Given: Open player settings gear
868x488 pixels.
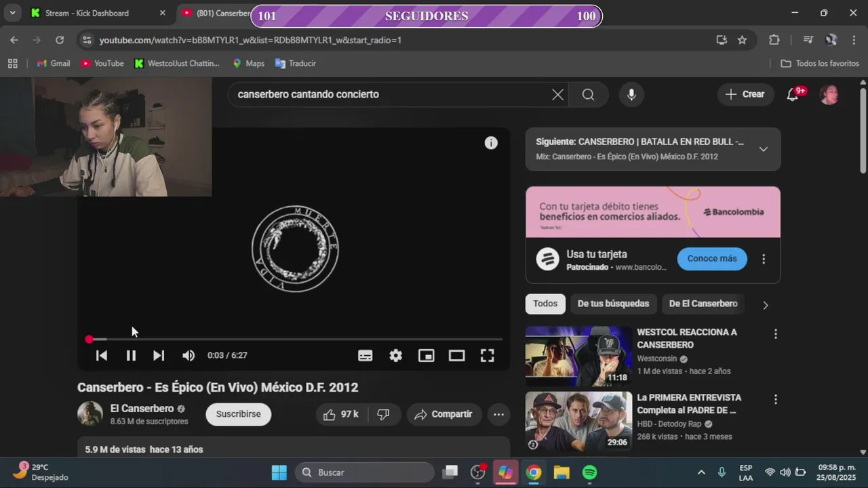Looking at the screenshot, I should (x=396, y=355).
